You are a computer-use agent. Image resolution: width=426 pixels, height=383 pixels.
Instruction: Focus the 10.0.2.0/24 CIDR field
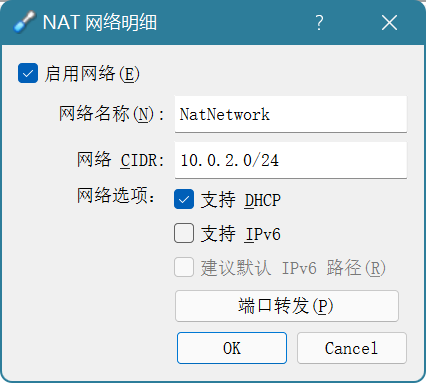291,160
